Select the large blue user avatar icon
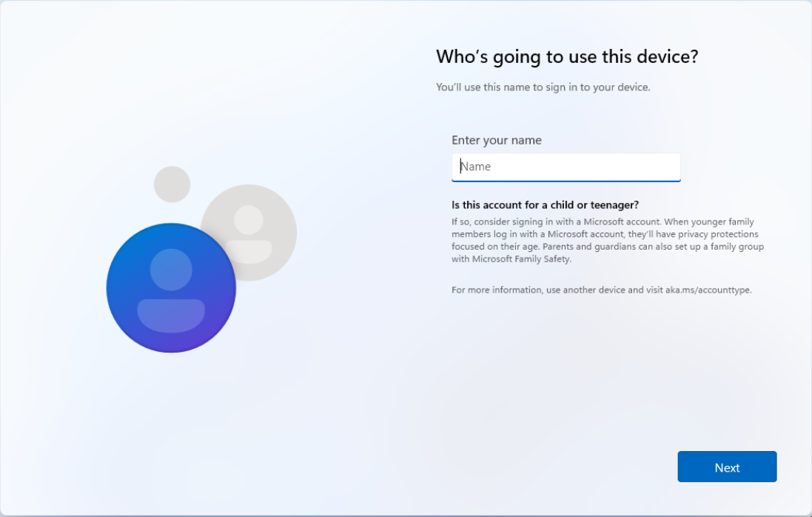 pyautogui.click(x=171, y=287)
